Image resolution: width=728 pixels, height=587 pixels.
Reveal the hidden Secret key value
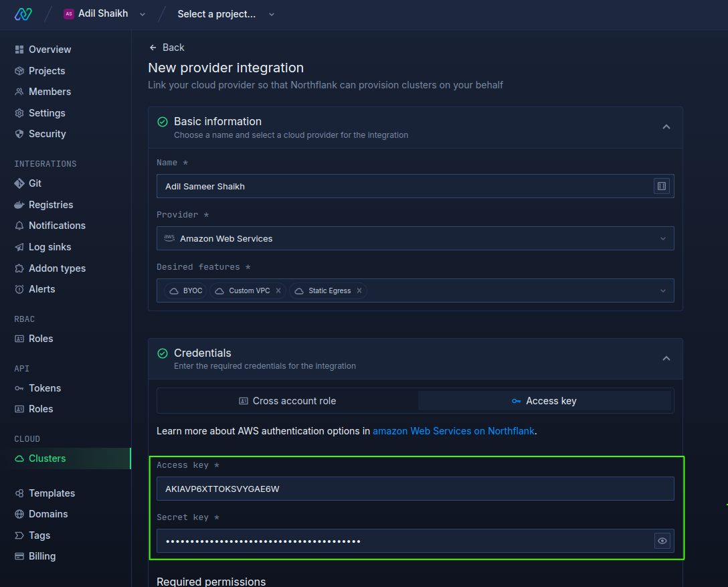point(662,541)
